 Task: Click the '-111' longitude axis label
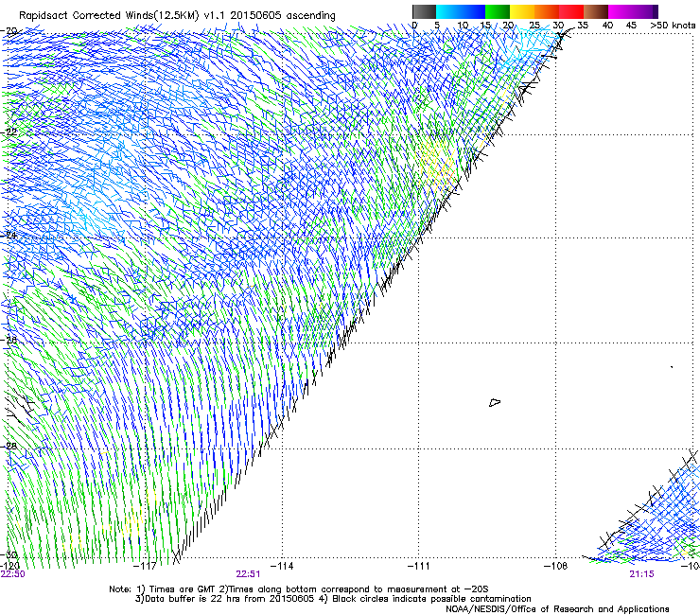pyautogui.click(x=418, y=566)
